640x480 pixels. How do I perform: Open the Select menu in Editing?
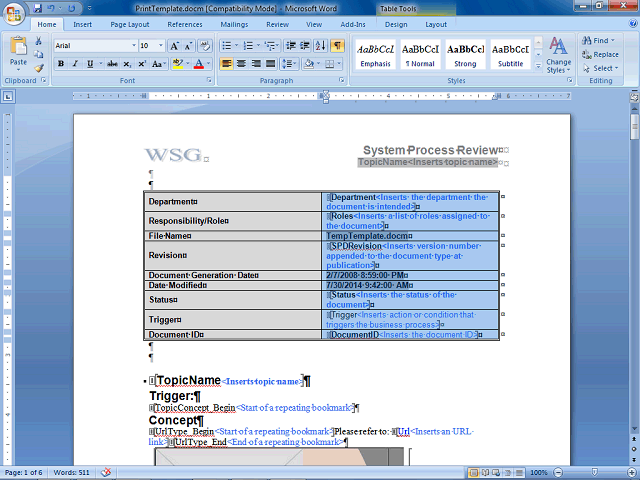[600, 68]
